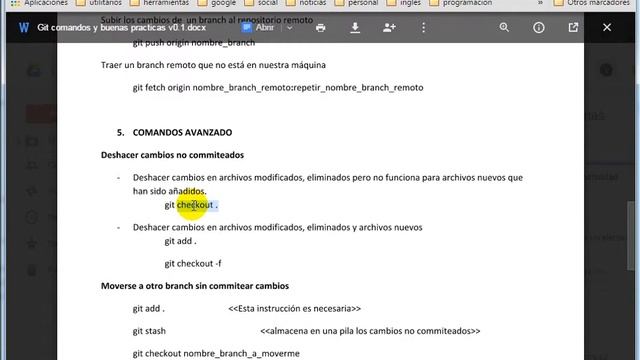Open the ingles bookmarks folder
The image size is (640, 360).
pyautogui.click(x=404, y=3)
